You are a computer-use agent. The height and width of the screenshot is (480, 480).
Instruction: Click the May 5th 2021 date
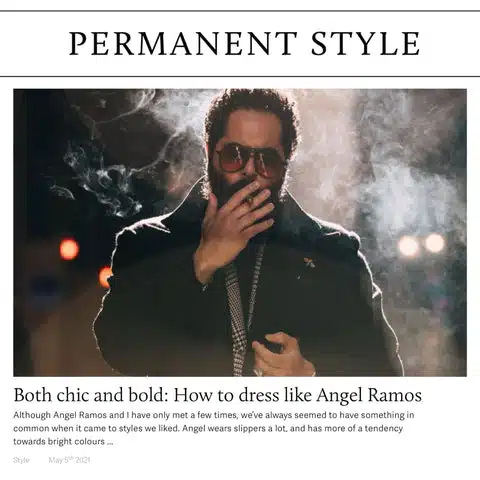[x=69, y=460]
